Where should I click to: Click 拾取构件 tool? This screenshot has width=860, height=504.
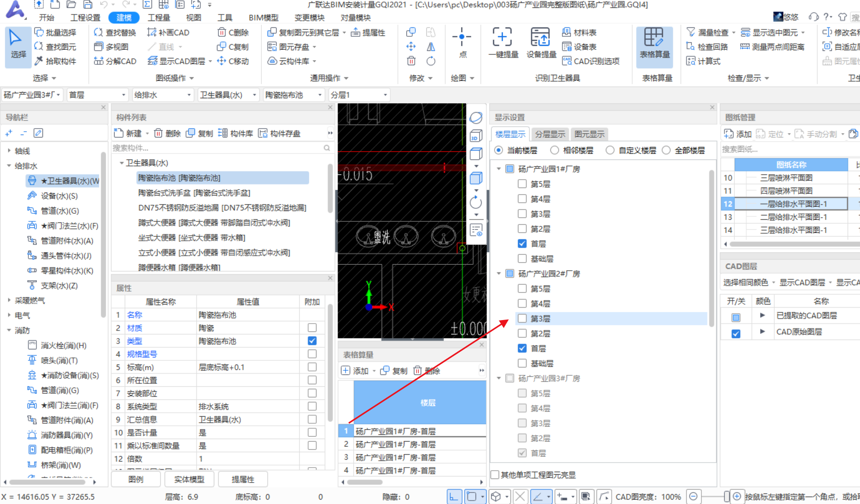(x=55, y=61)
